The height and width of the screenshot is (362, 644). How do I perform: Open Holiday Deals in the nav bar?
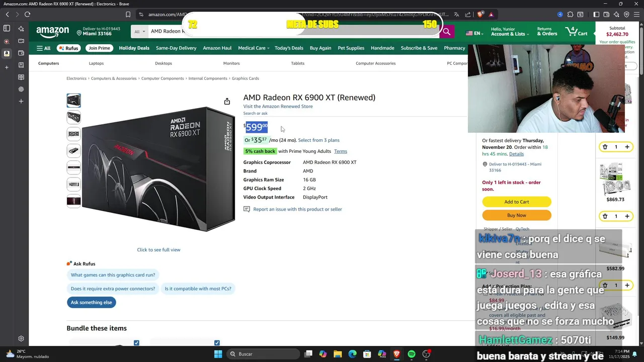point(134,48)
